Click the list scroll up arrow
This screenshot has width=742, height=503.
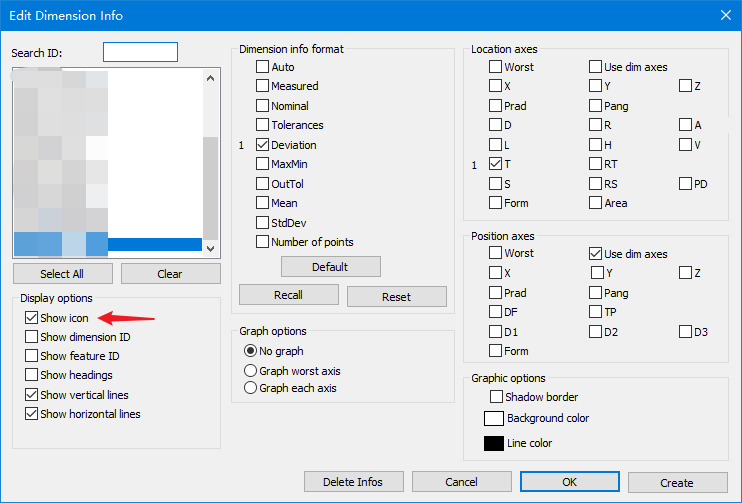point(211,78)
